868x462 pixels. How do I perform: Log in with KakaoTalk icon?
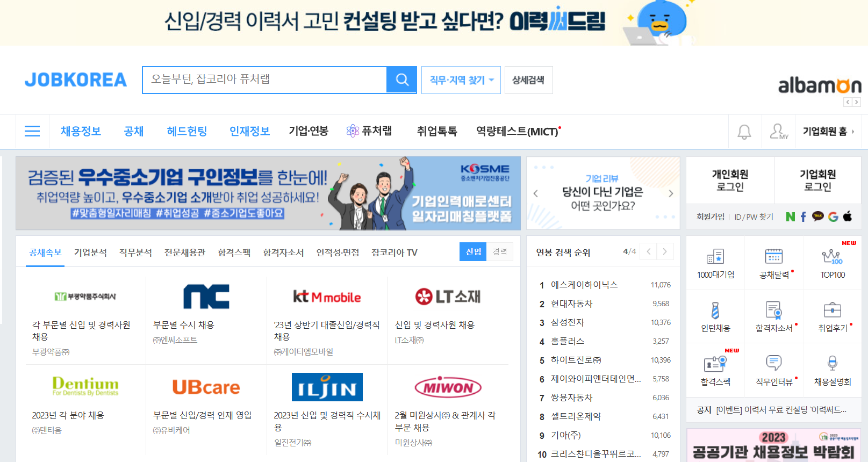(x=817, y=216)
